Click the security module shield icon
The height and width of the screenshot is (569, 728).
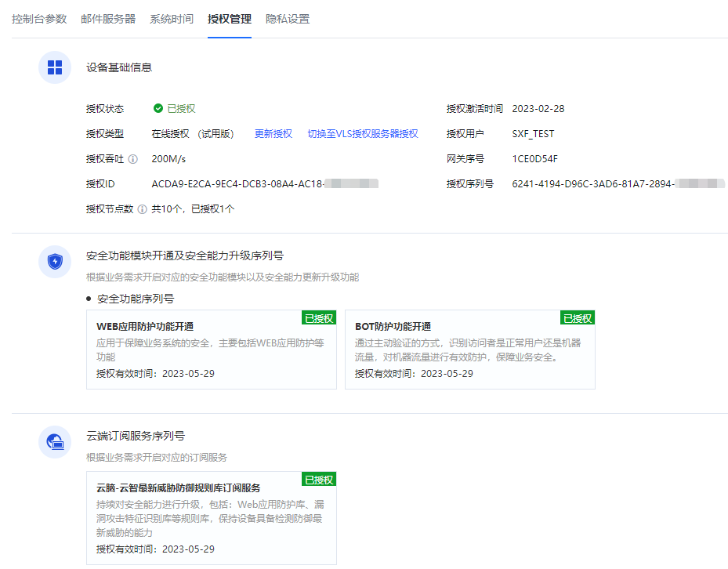[x=55, y=262]
